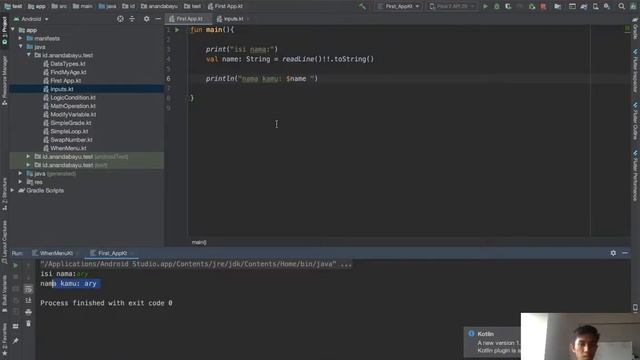Click the Make Project hammer icon
Screen dimensions: 640x360
(362, 7)
